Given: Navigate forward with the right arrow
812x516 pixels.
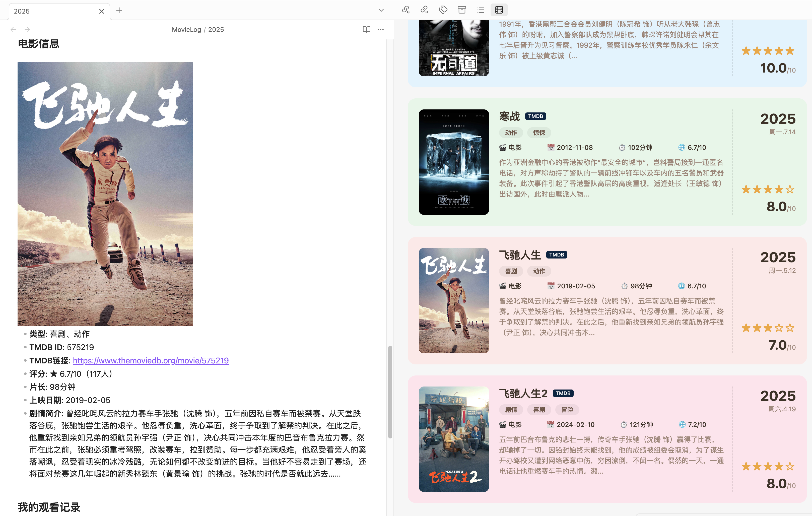Looking at the screenshot, I should tap(27, 30).
